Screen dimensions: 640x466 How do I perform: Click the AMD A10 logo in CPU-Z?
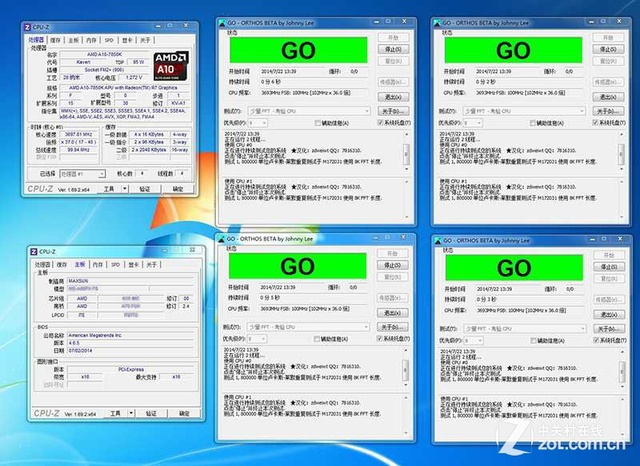point(171,65)
